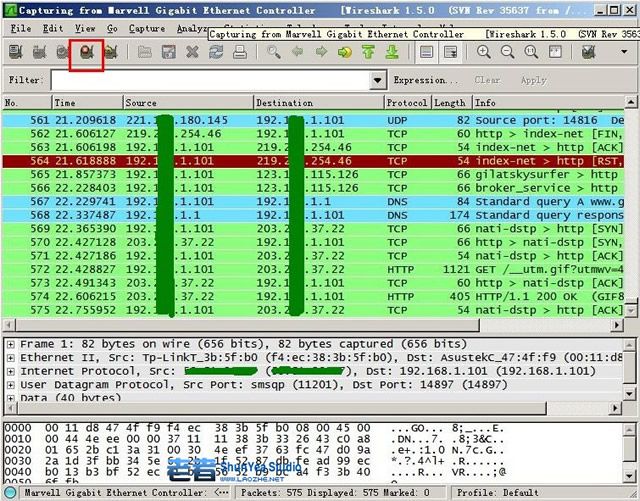Open the toolbar overflow arrow

624,52
